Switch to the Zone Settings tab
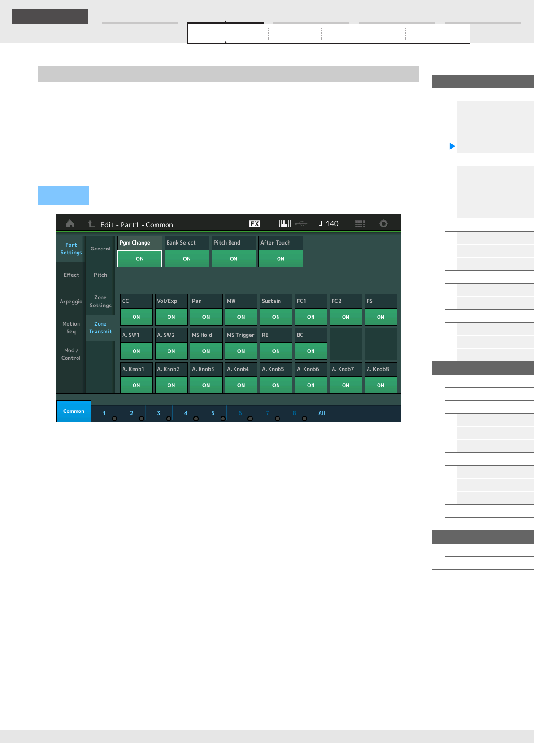Viewport: 534px width, 756px height. [x=100, y=302]
